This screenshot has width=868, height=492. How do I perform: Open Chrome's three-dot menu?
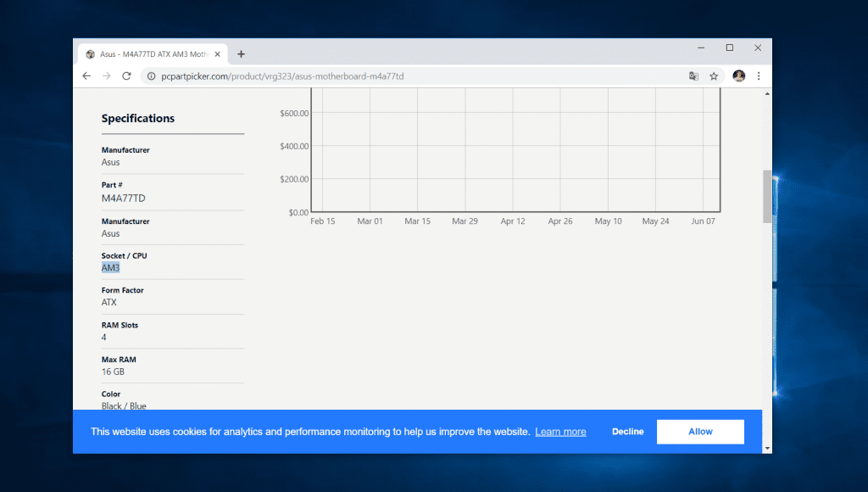[x=759, y=75]
